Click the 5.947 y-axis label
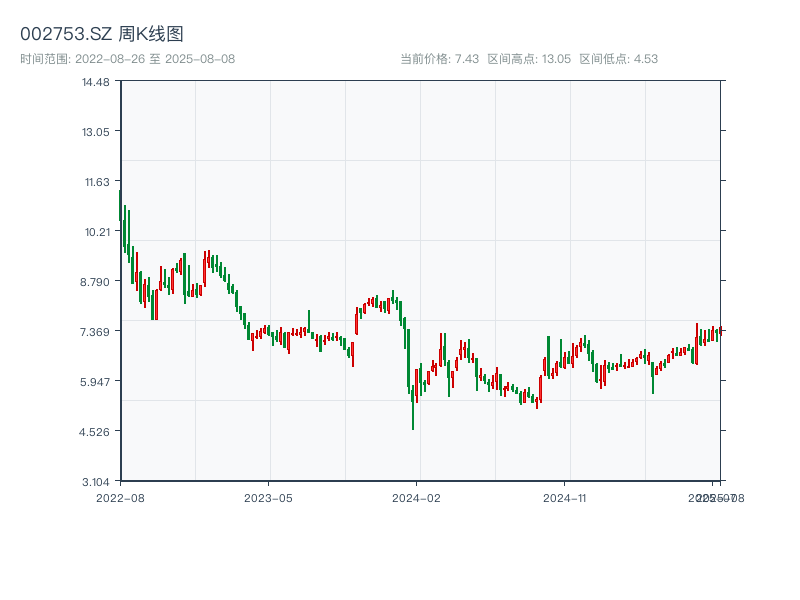This screenshot has height=600, width=800. pos(96,381)
